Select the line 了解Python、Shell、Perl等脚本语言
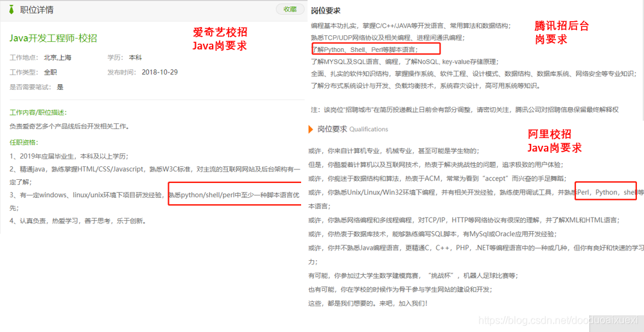Screen dimensions: 644x332 (365, 49)
